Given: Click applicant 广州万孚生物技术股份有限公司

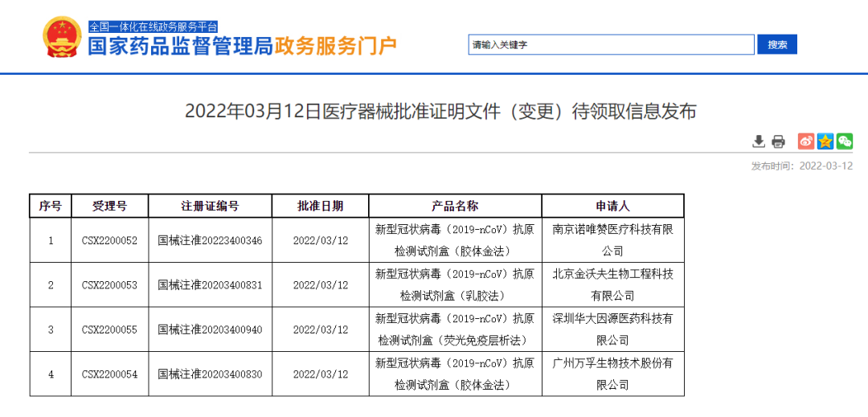Looking at the screenshot, I should tap(612, 374).
